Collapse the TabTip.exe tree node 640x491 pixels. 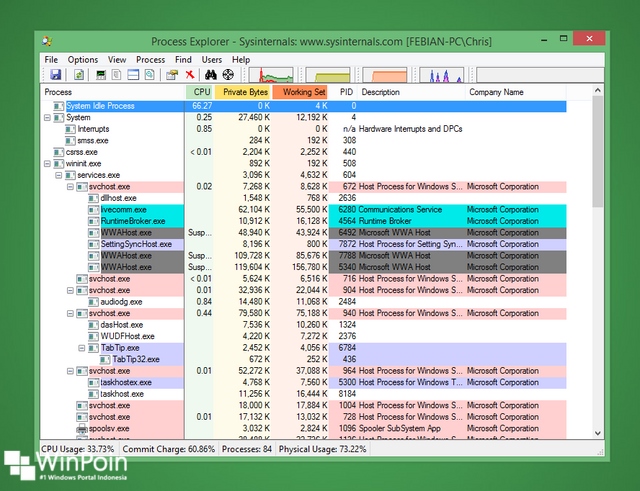click(x=82, y=348)
